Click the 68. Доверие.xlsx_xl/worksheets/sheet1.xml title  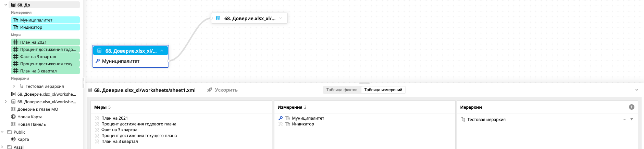click(145, 90)
